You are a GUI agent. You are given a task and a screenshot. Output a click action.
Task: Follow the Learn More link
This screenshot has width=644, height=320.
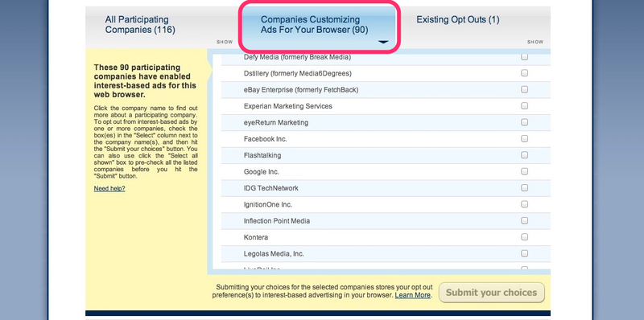pos(413,295)
